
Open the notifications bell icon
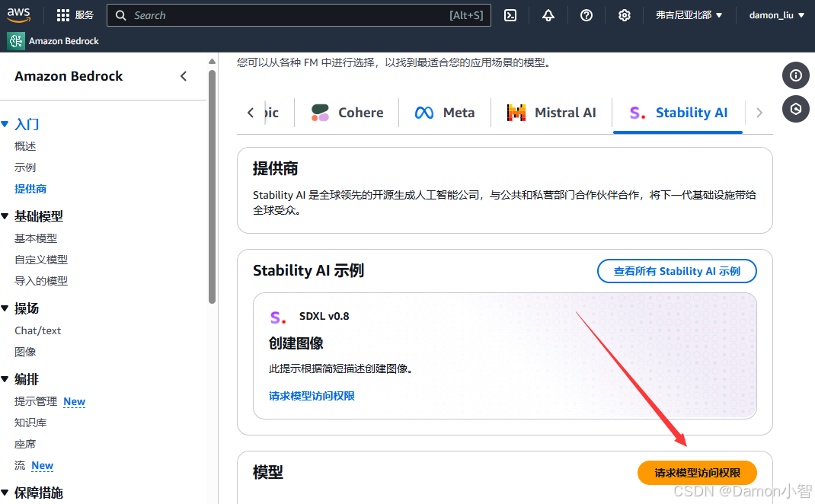click(x=548, y=15)
